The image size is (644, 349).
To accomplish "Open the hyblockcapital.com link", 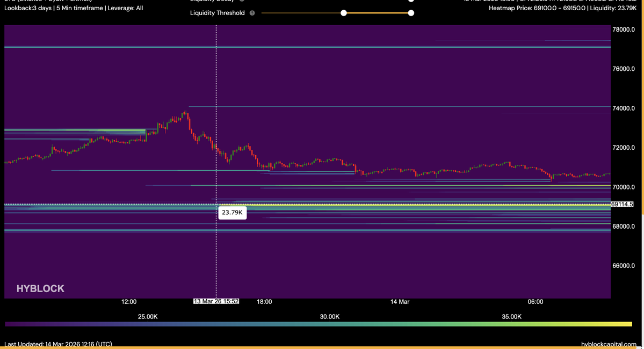I will coord(609,345).
